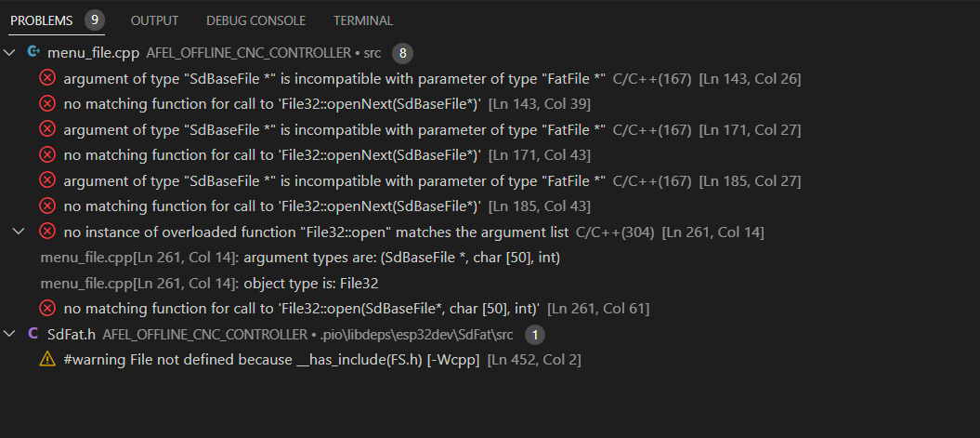Click the C header icon for SdFat.h

[x=33, y=334]
